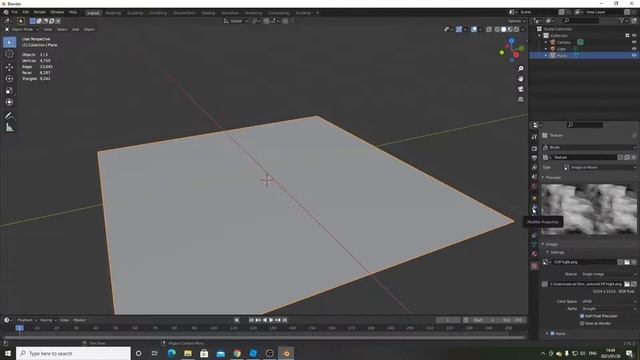This screenshot has height=360, width=640.
Task: Open the Render Properties tab
Action: coord(534,149)
